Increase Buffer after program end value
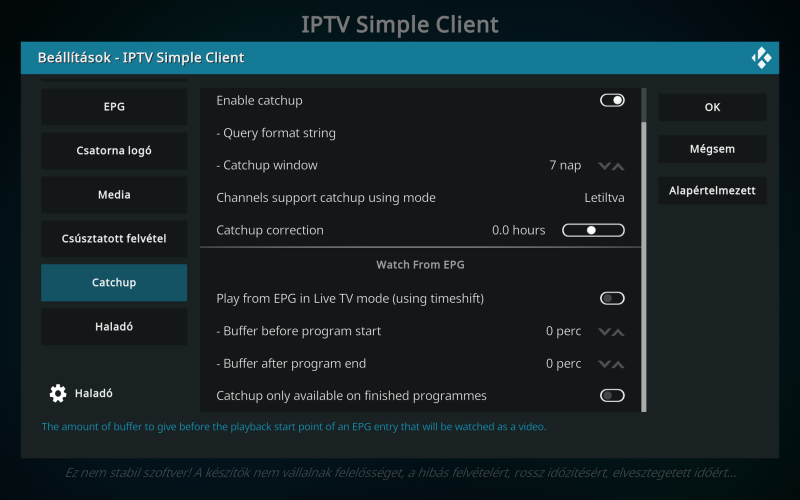 pyautogui.click(x=618, y=364)
